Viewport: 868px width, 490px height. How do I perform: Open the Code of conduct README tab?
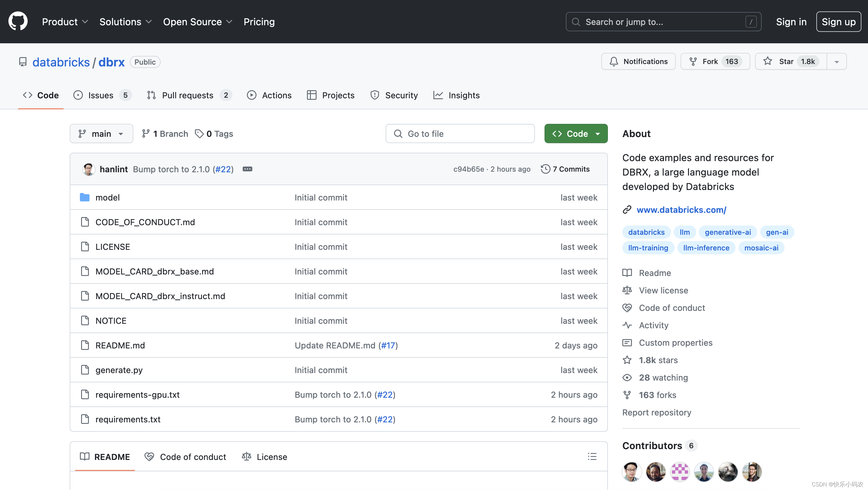click(185, 457)
